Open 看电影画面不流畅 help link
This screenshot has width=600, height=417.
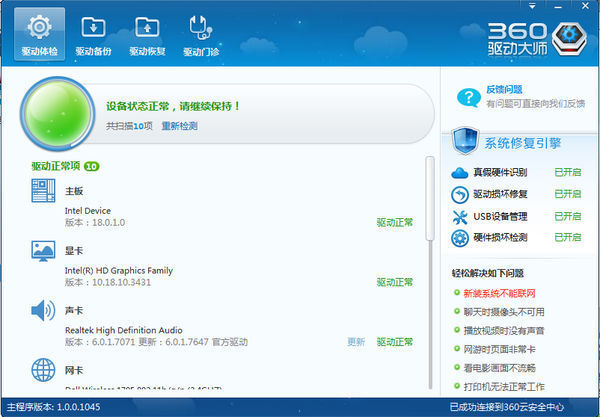(x=499, y=368)
